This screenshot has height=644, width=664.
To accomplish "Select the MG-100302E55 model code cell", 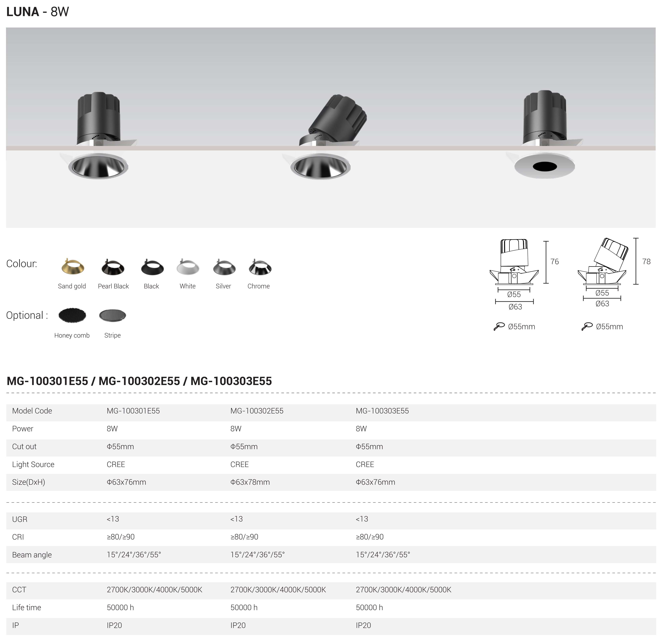I will [257, 411].
